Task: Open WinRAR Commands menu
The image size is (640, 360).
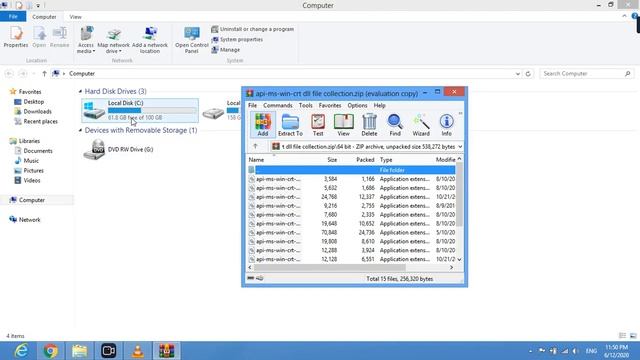Action: [x=278, y=105]
